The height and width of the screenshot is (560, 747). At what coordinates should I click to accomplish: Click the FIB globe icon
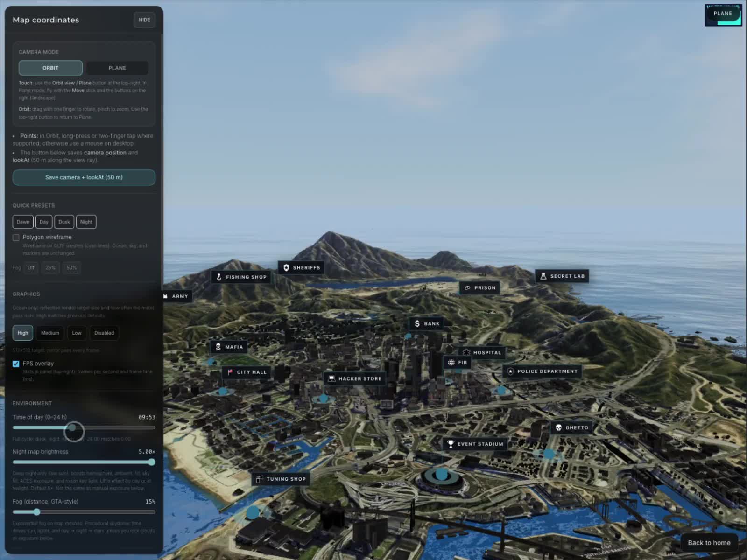[451, 362]
